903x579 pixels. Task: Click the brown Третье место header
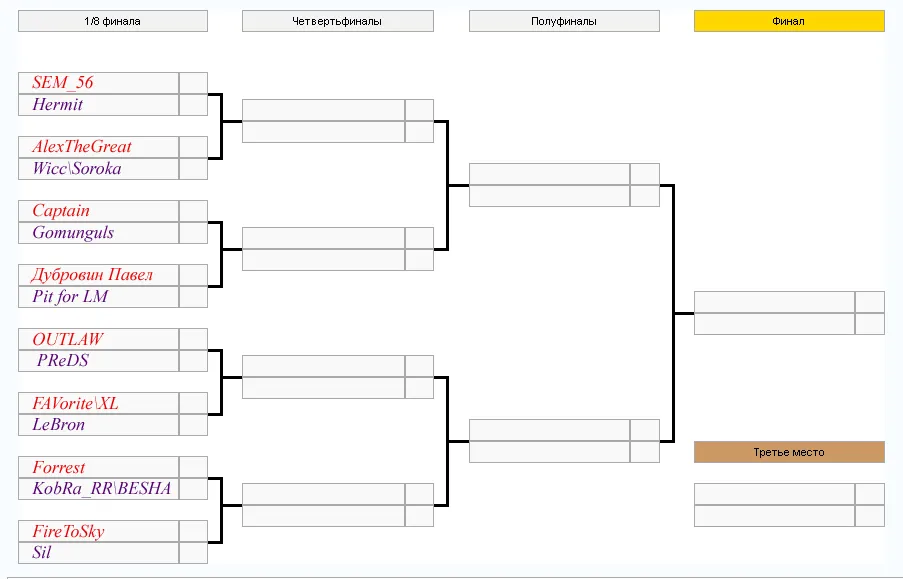pos(789,452)
